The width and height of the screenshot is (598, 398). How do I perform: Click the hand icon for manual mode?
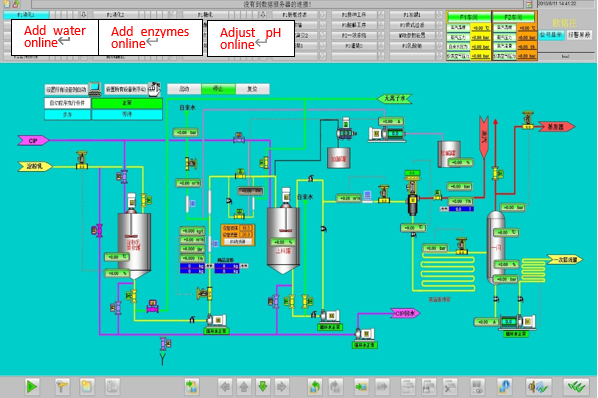click(154, 89)
